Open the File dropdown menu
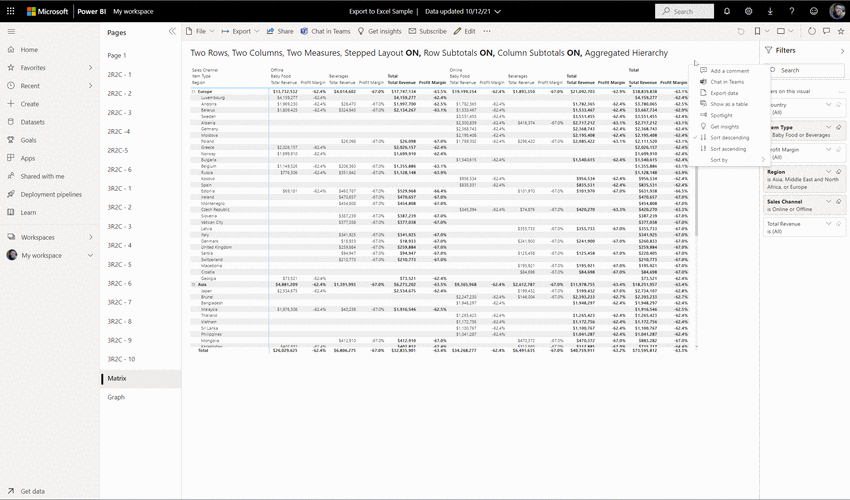Viewport: 850px width, 500px height. click(x=200, y=31)
